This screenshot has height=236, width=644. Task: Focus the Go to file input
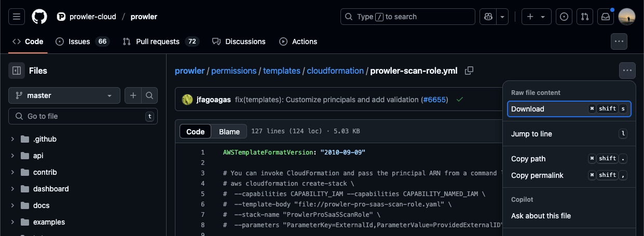83,116
